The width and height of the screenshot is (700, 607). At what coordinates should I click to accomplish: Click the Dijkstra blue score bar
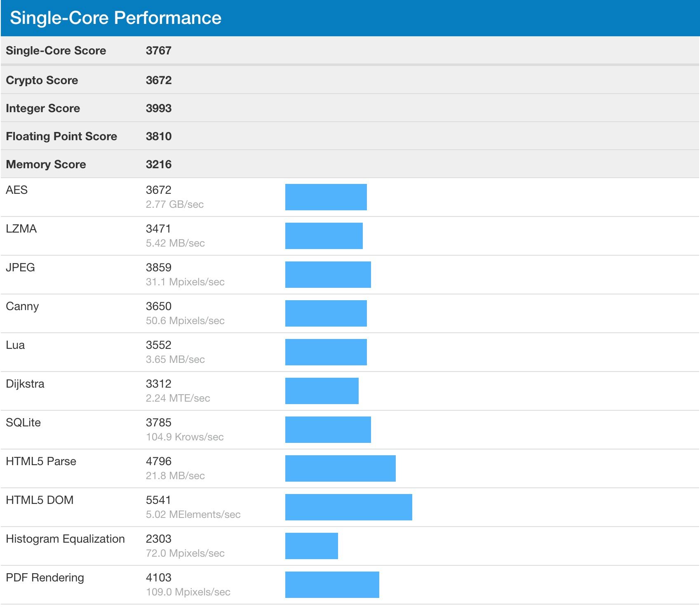[x=322, y=391]
